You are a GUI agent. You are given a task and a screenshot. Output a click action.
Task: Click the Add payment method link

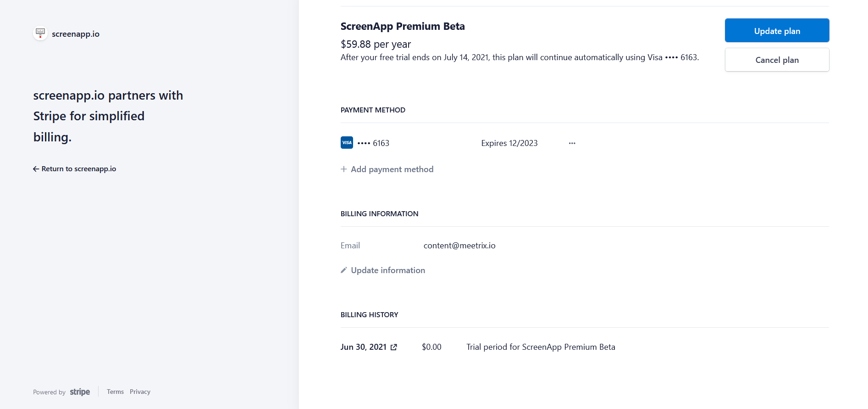(392, 169)
